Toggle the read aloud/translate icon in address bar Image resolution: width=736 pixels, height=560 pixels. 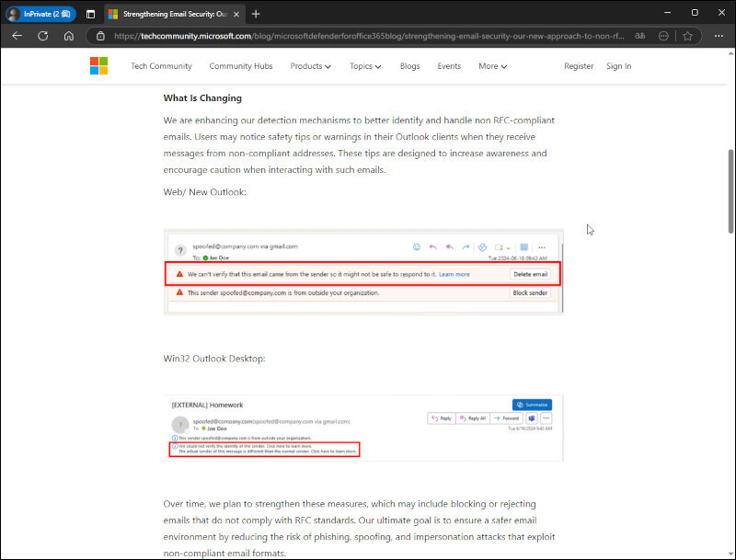pos(639,36)
